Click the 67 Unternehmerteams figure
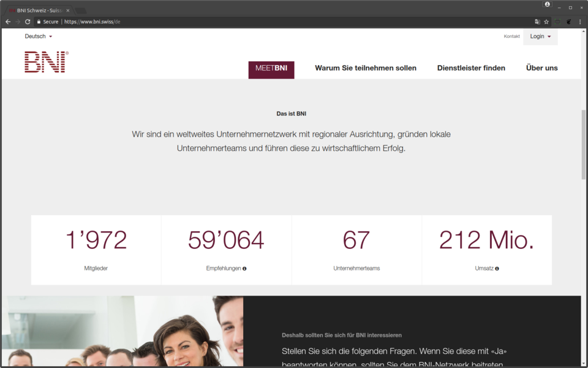588x368 pixels. [x=356, y=240]
